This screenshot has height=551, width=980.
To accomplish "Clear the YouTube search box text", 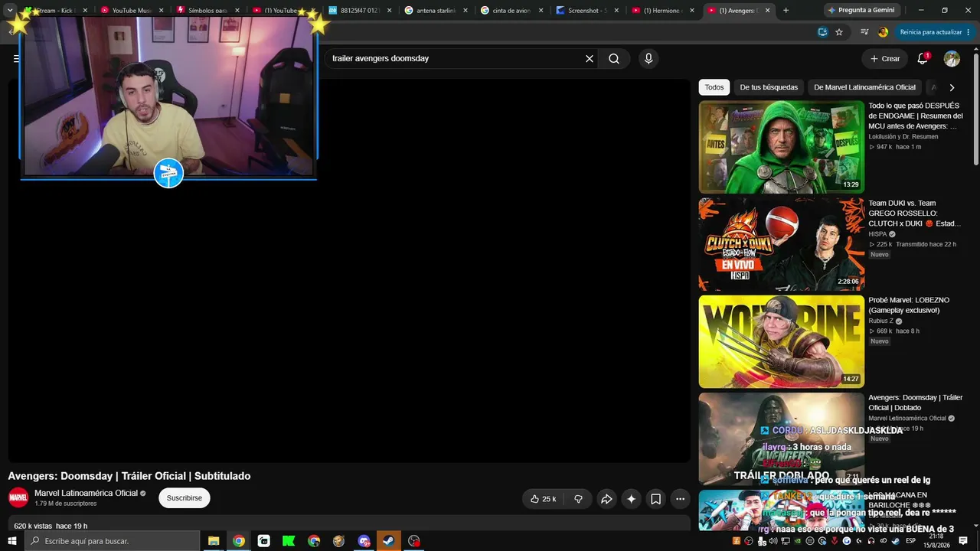I will pyautogui.click(x=590, y=59).
